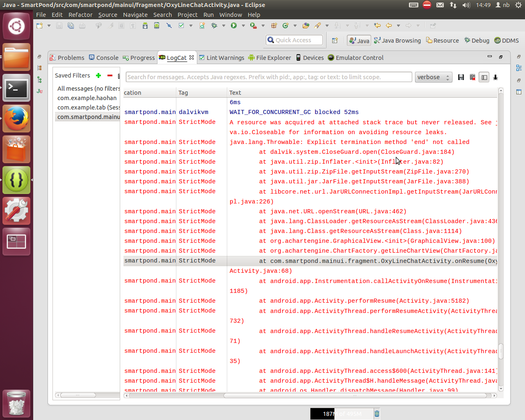Click the LogCat message search field
This screenshot has height=420, width=525.
269,77
